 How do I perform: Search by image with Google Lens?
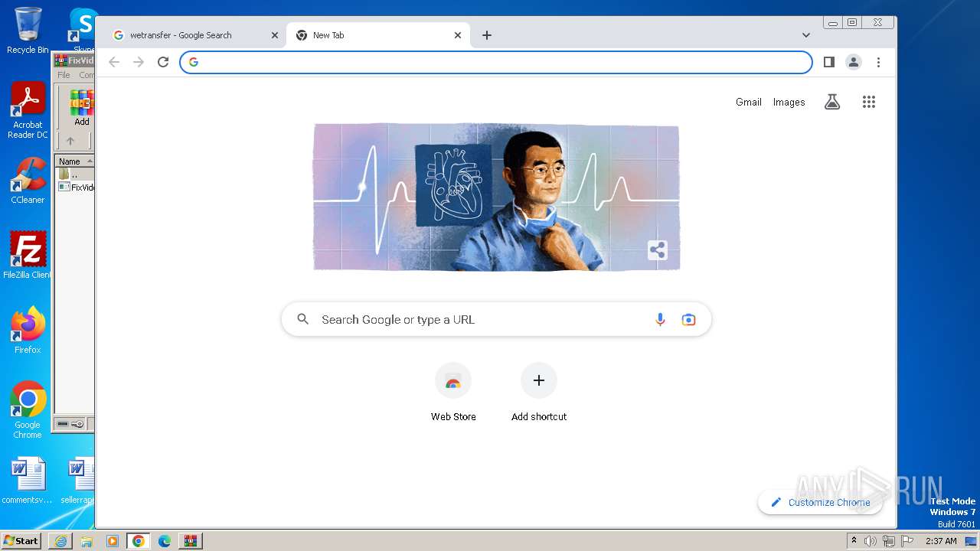click(x=689, y=320)
